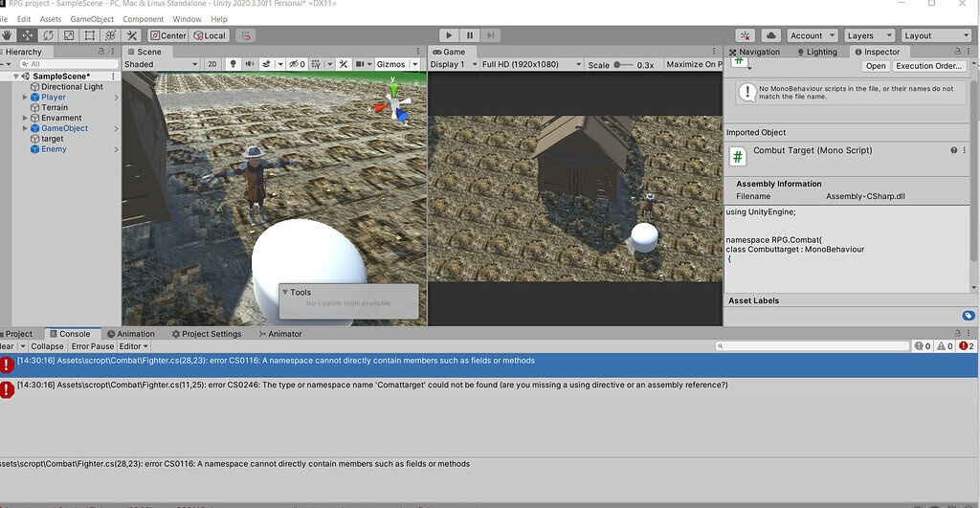This screenshot has height=508, width=980.
Task: Open Full HD resolution dropdown
Action: 531,64
